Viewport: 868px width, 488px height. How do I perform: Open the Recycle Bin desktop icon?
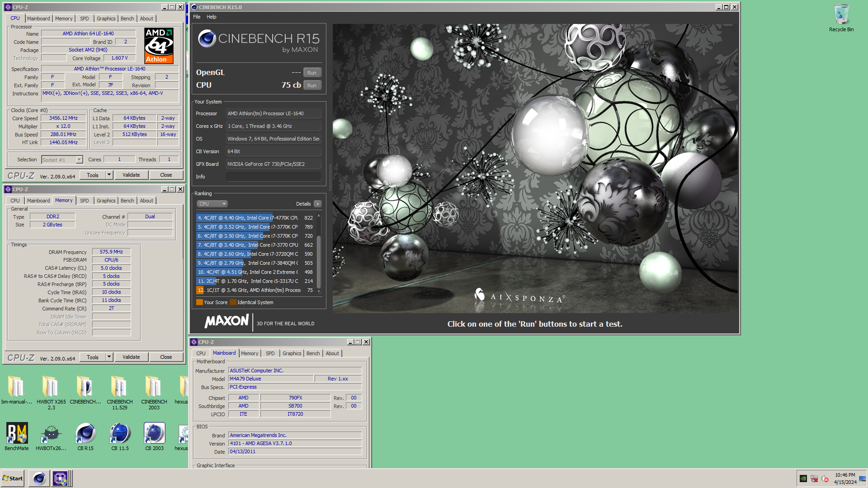pyautogui.click(x=841, y=18)
